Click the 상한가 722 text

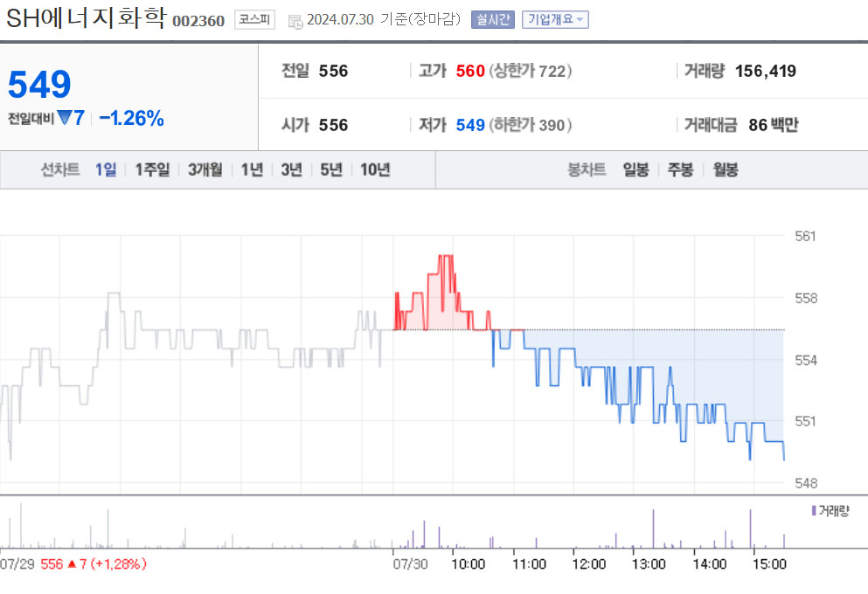(x=531, y=71)
